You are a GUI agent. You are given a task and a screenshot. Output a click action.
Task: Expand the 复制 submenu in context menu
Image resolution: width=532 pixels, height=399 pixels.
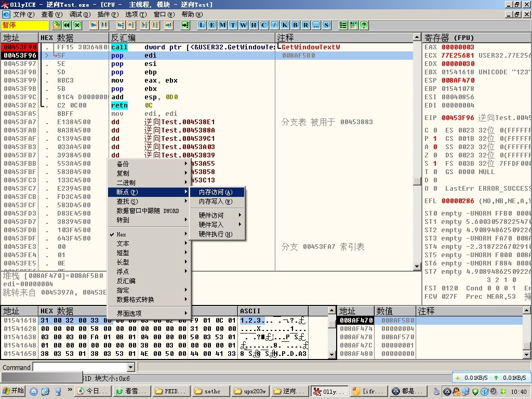[x=149, y=174]
